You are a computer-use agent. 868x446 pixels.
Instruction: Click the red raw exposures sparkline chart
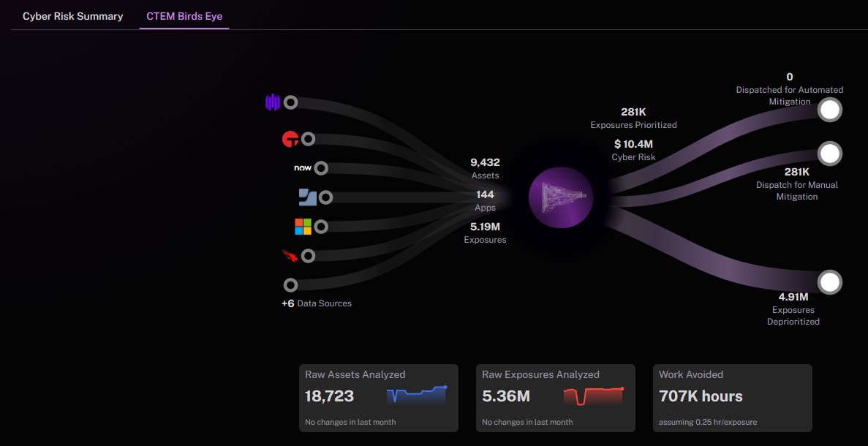point(594,396)
